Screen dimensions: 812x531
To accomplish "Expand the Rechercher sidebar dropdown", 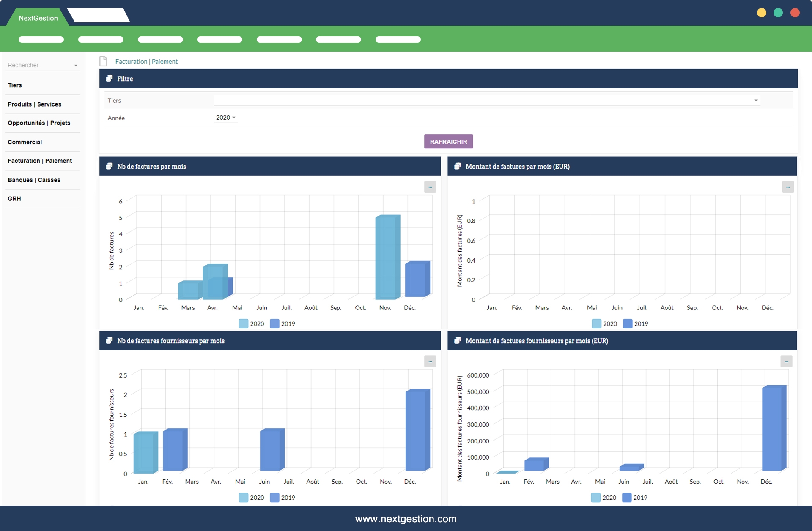I will click(76, 66).
